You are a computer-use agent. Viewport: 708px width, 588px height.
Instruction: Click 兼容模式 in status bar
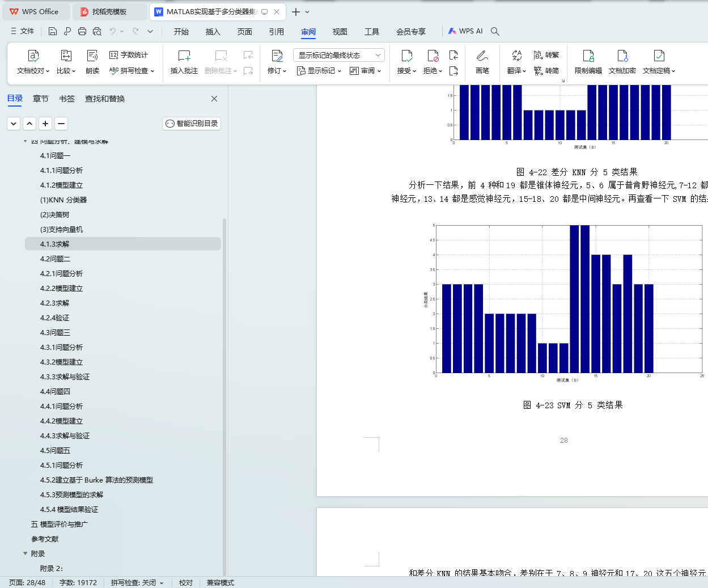[221, 582]
